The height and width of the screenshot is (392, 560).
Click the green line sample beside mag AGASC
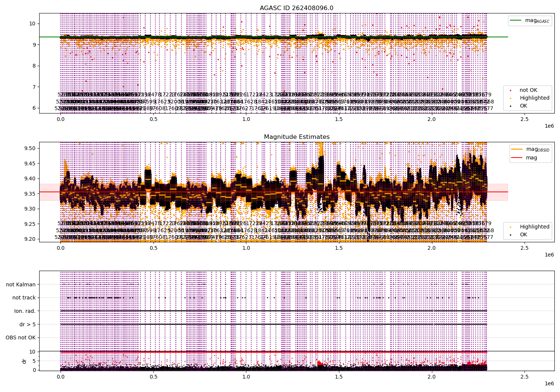[516, 21]
